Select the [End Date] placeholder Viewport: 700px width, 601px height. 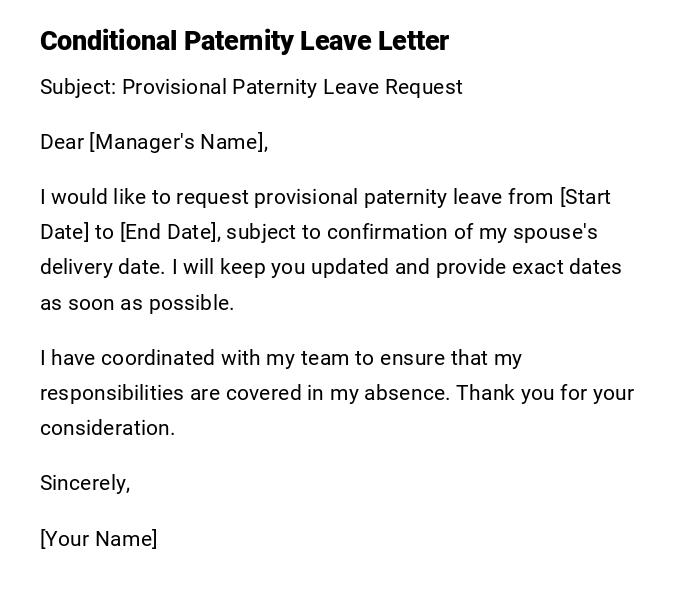point(169,232)
